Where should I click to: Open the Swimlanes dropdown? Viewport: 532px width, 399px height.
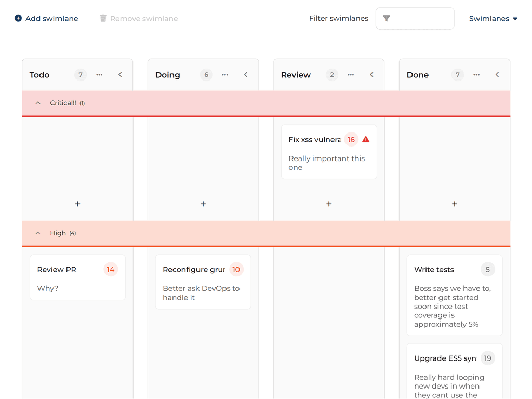pyautogui.click(x=493, y=19)
